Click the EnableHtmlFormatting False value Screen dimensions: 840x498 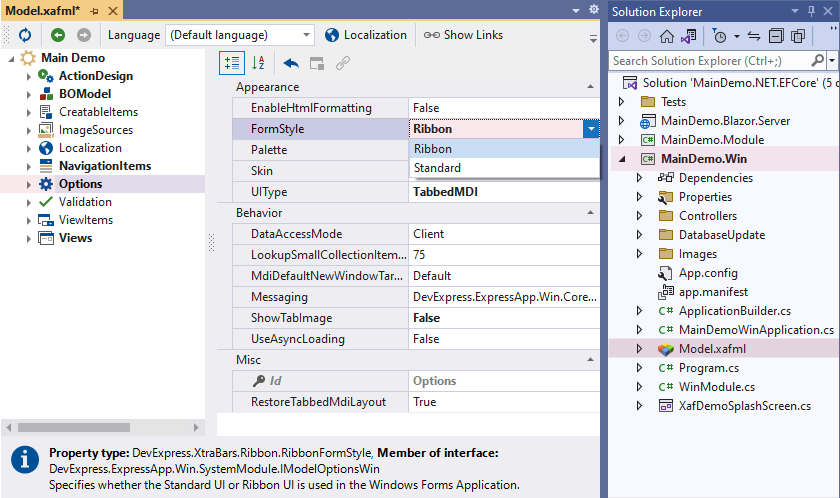tap(504, 108)
